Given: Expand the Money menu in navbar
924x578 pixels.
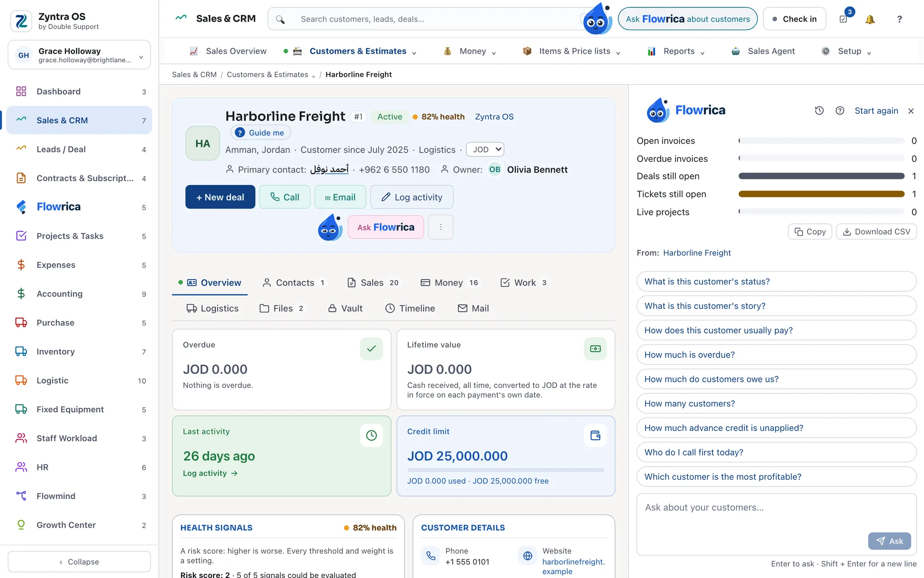Looking at the screenshot, I should click(494, 53).
